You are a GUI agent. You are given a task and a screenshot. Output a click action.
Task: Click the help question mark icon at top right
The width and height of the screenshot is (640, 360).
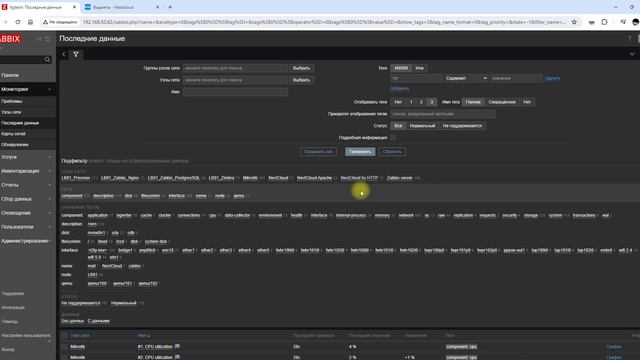(629, 39)
